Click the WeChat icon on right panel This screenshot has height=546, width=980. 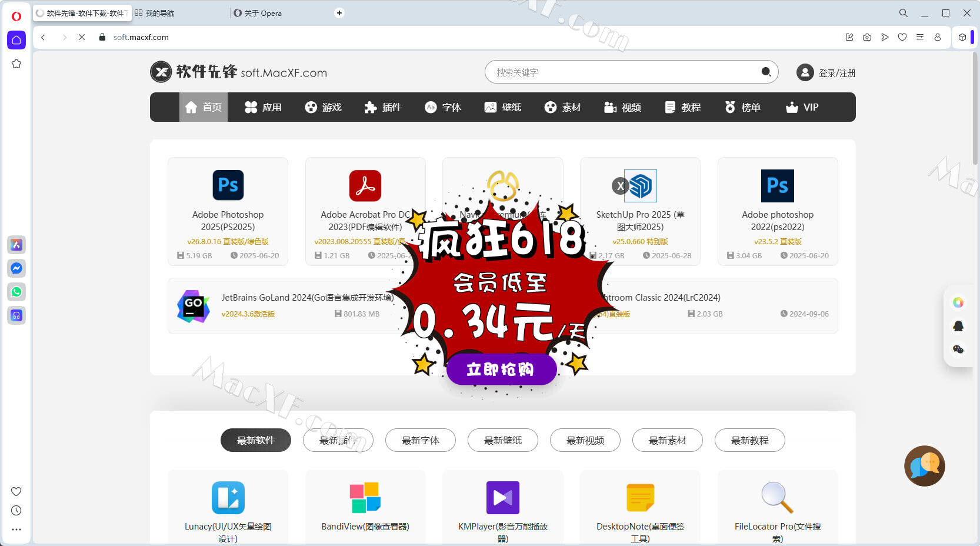958,349
